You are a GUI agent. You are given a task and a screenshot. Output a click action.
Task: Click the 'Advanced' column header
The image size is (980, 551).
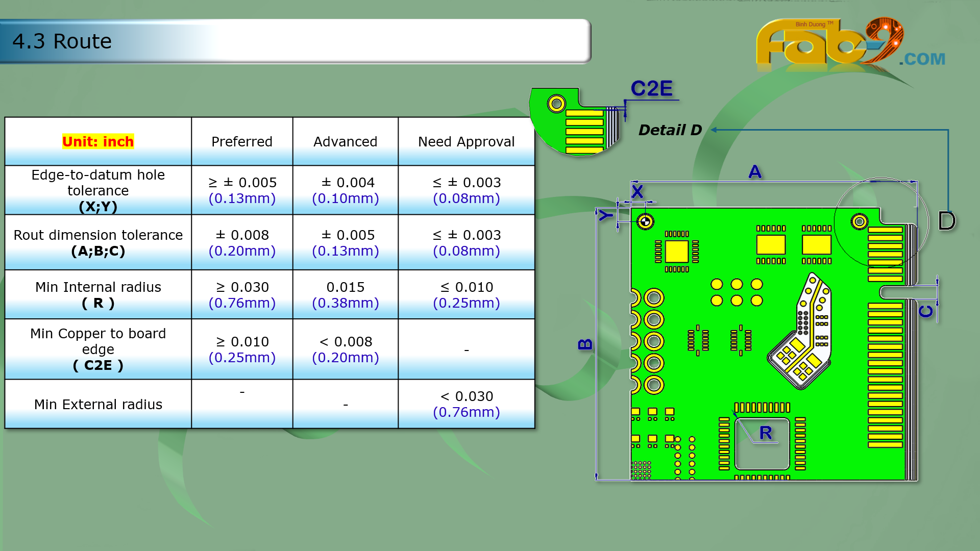(346, 141)
